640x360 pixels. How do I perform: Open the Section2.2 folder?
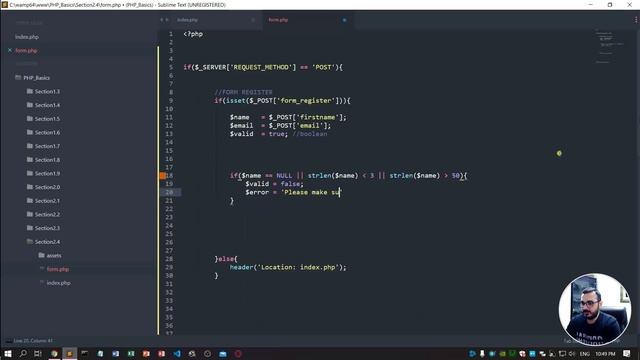point(43,214)
